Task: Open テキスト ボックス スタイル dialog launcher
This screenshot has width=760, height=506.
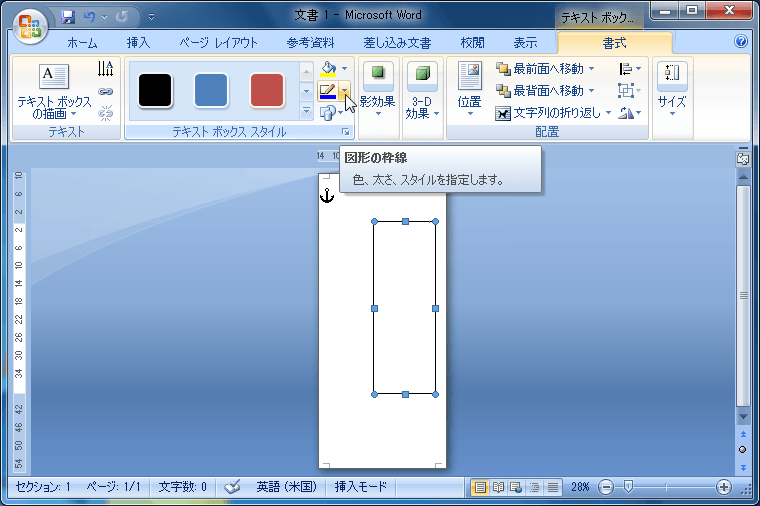Action: tap(345, 132)
